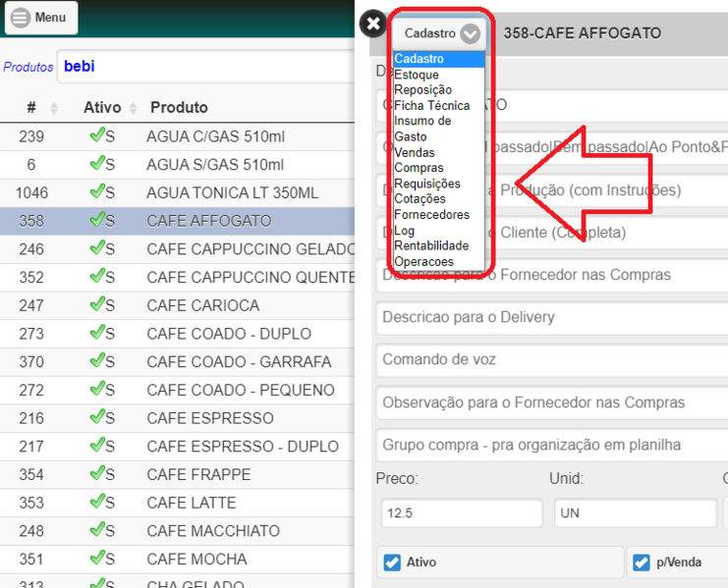Expand the Cadastro dropdown arrow

[x=470, y=33]
